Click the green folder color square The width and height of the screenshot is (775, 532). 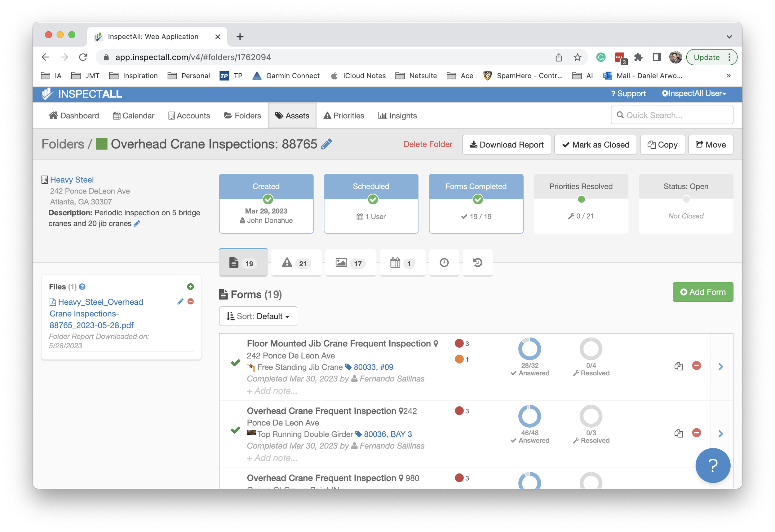tap(101, 144)
